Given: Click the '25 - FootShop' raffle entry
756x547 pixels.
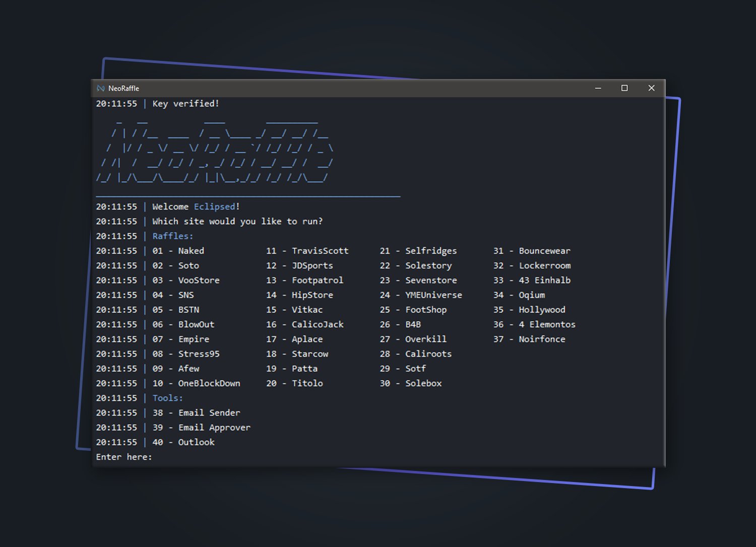Looking at the screenshot, I should pos(413,310).
